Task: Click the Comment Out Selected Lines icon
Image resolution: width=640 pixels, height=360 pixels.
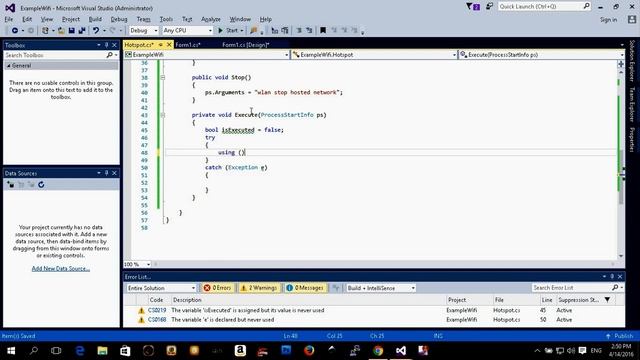Action: click(299, 31)
